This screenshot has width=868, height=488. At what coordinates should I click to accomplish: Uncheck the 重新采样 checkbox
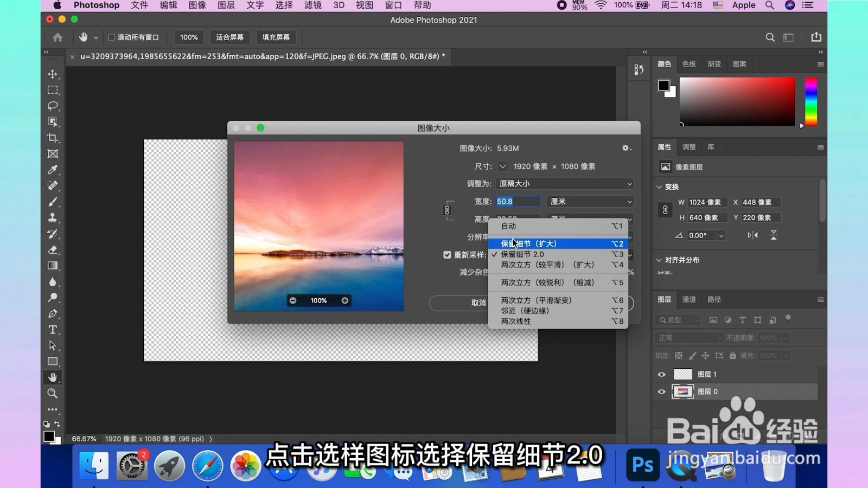point(447,255)
